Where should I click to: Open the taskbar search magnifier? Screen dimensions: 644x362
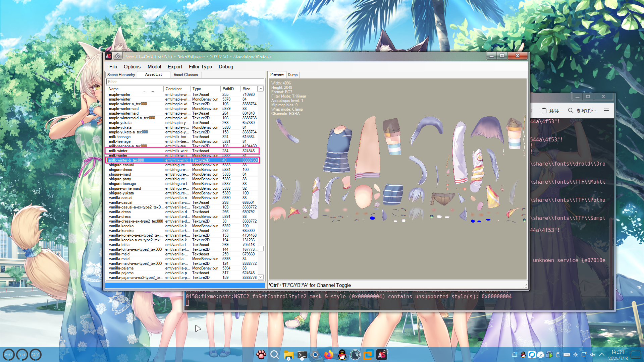(275, 354)
